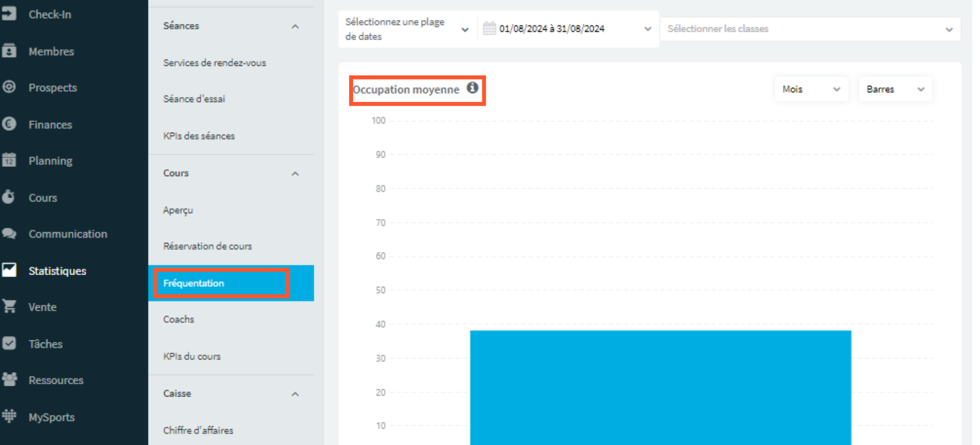Change the Barres chart type dropdown
The width and height of the screenshot is (980, 445).
(895, 89)
